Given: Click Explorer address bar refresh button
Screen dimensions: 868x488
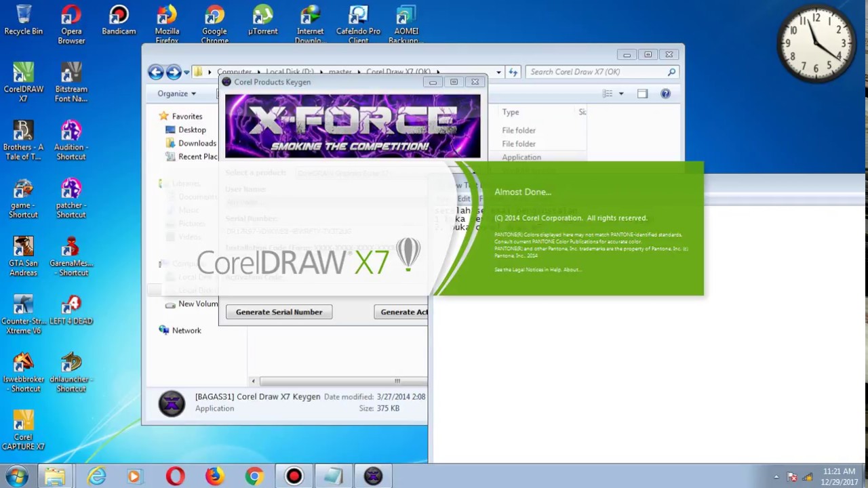Looking at the screenshot, I should (x=513, y=72).
